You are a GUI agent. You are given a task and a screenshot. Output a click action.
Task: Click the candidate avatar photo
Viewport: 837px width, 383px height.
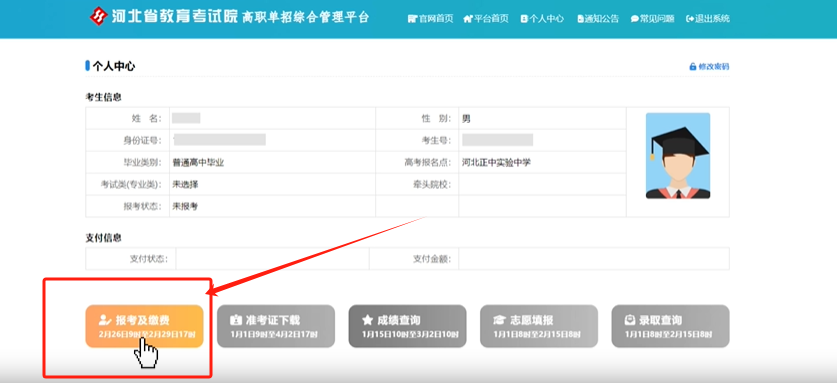[678, 155]
